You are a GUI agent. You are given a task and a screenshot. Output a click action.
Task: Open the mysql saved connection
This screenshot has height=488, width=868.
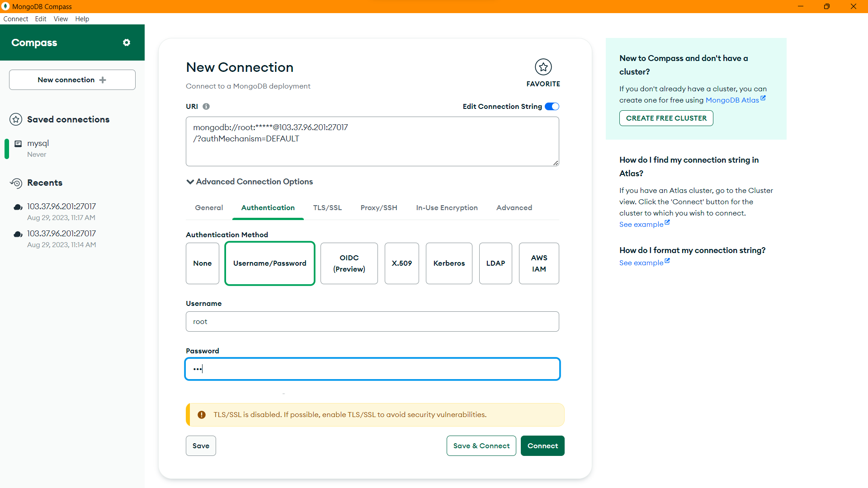72,149
